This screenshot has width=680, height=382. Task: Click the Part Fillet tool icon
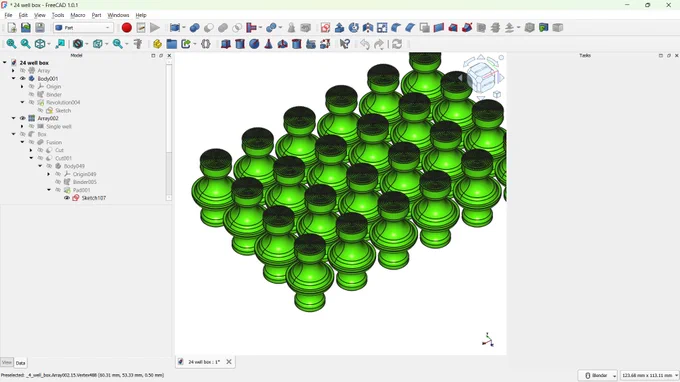coord(396,28)
